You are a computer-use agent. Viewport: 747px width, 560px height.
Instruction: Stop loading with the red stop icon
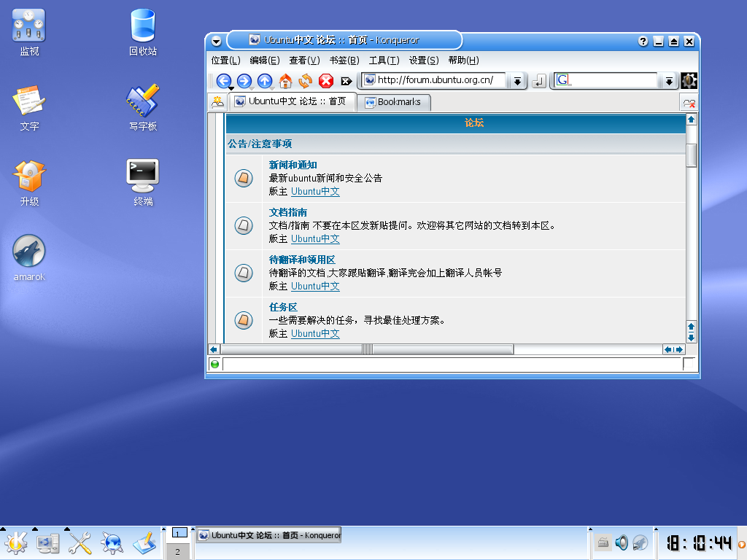tap(326, 80)
